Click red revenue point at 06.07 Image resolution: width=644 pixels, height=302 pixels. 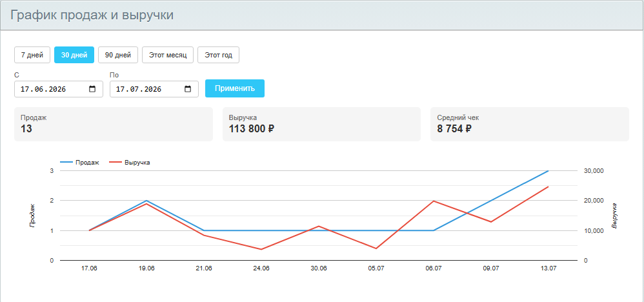[x=434, y=201]
